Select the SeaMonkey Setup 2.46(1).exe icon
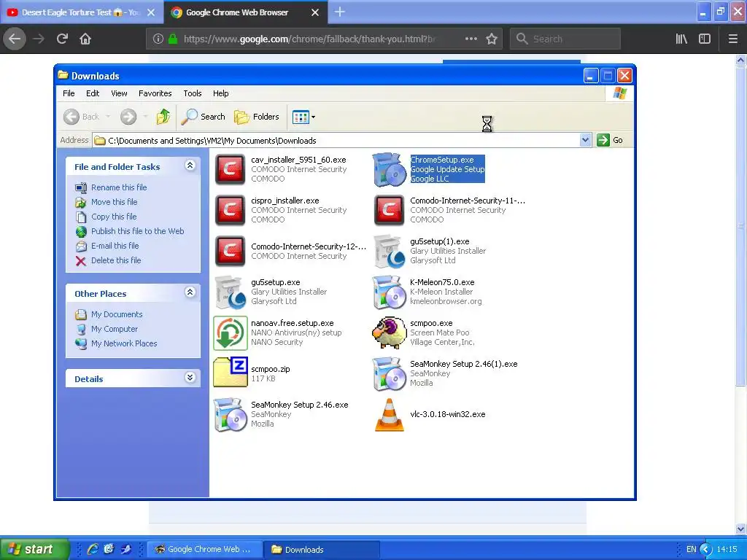The width and height of the screenshot is (747, 560). [390, 373]
